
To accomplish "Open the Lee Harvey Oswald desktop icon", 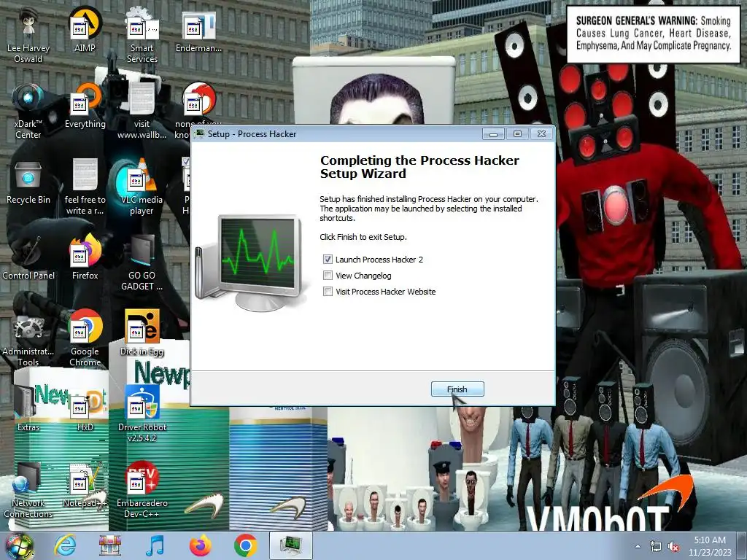I will point(28,36).
